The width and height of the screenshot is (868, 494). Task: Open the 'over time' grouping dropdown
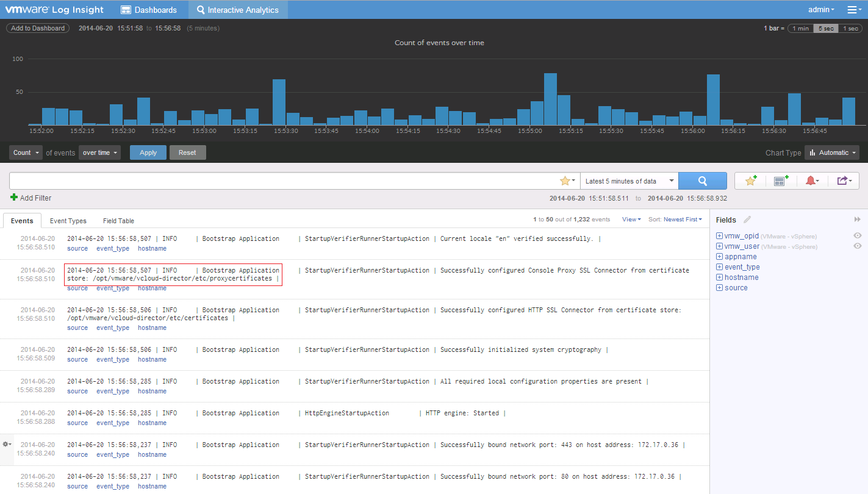point(99,152)
